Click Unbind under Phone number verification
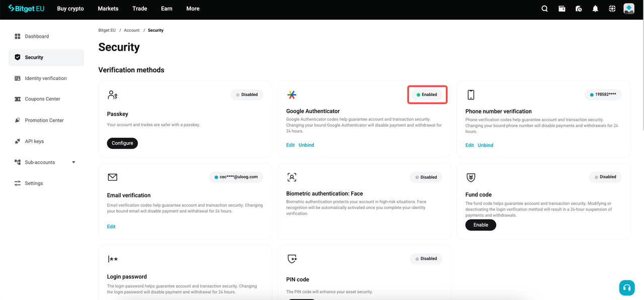644x300 pixels. (486, 145)
